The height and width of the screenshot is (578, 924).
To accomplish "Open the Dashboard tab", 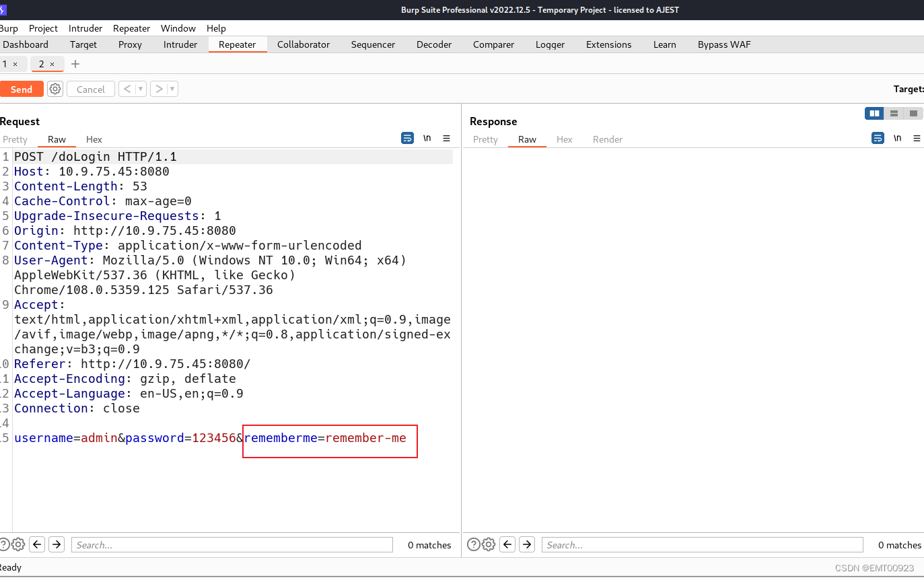I will 26,44.
